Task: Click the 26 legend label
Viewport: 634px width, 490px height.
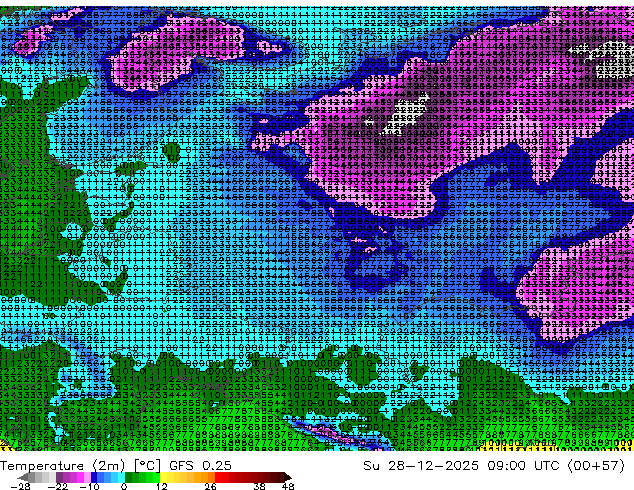Action: click(x=210, y=486)
